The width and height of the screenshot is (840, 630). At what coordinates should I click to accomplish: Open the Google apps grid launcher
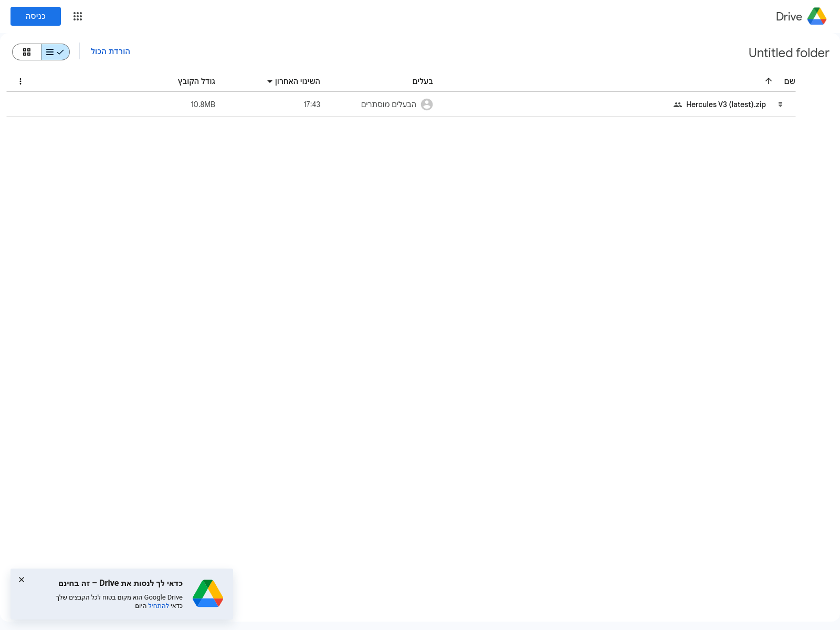coord(78,16)
